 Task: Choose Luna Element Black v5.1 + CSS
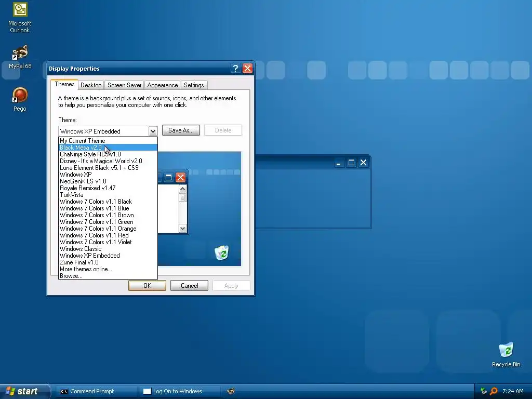coord(108,168)
